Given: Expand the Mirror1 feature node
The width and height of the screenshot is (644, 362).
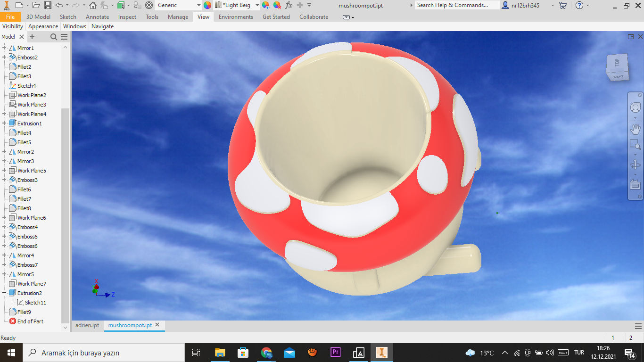Looking at the screenshot, I should pos(4,48).
